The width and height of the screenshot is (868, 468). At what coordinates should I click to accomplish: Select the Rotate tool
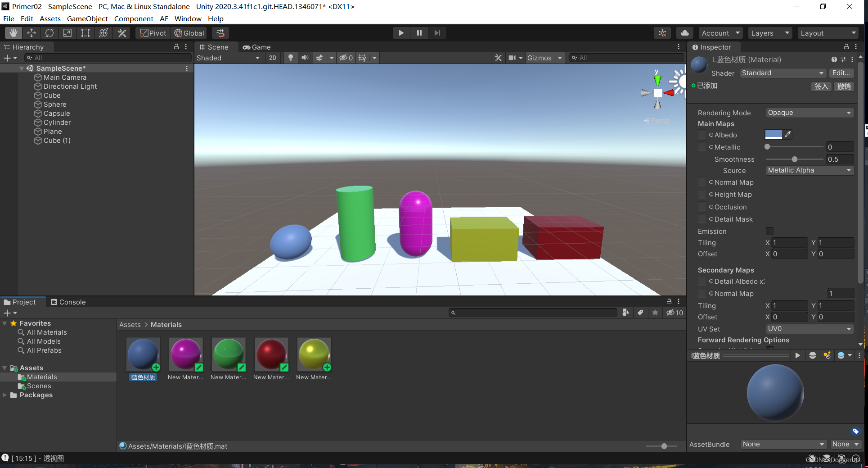[49, 33]
